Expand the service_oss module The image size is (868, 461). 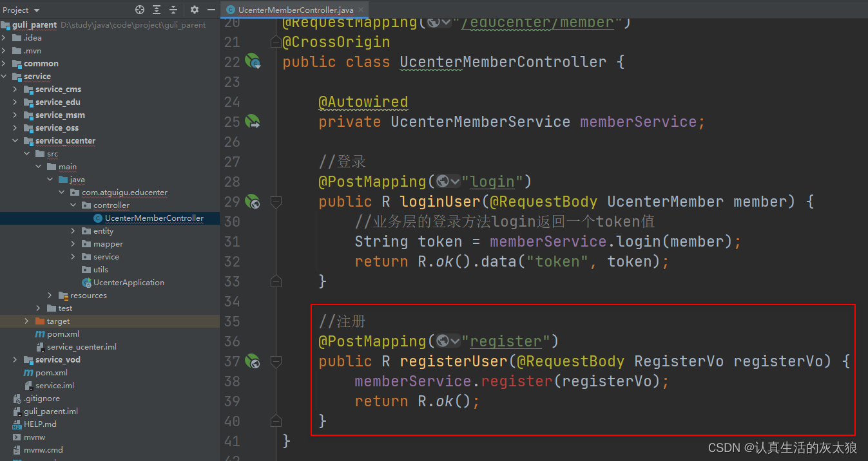click(16, 128)
